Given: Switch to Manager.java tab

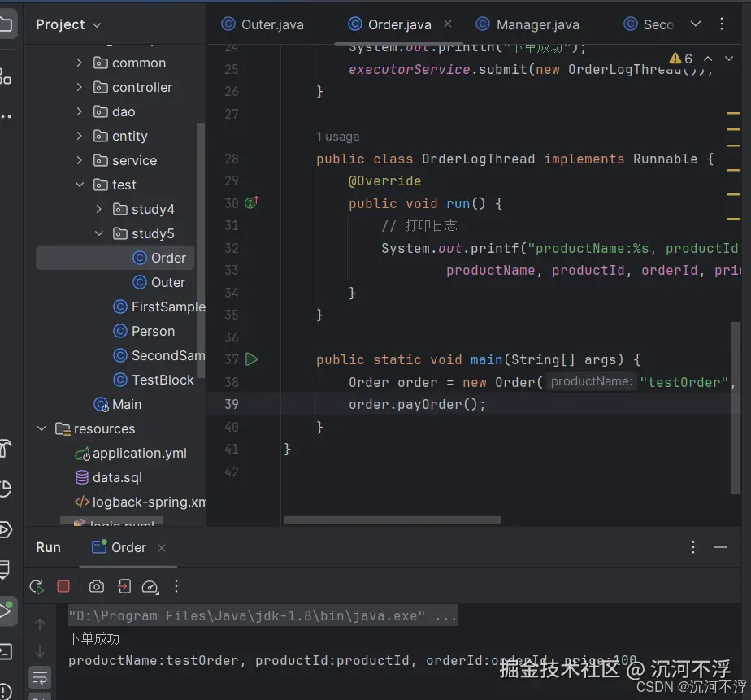Looking at the screenshot, I should click(527, 24).
